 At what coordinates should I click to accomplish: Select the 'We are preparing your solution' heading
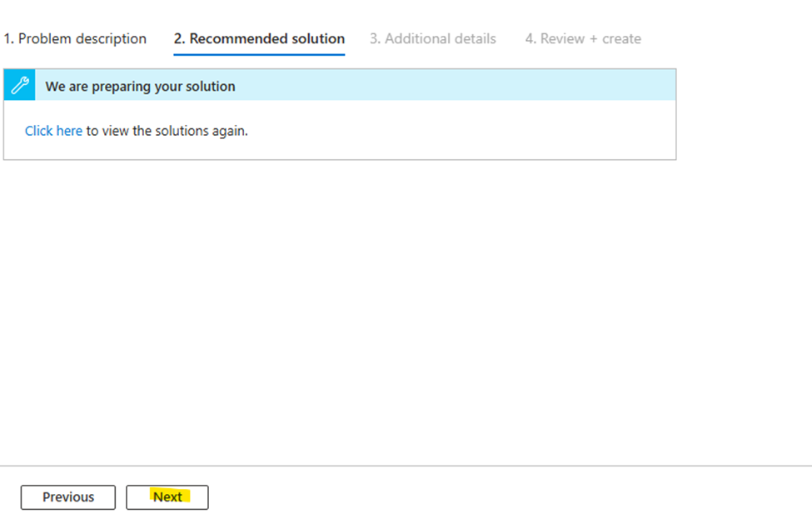coord(140,86)
